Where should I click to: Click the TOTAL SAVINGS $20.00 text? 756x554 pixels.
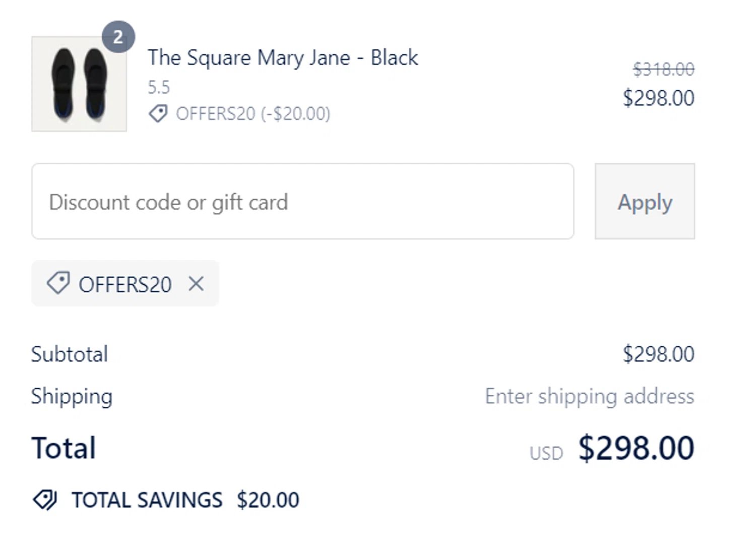coord(185,500)
